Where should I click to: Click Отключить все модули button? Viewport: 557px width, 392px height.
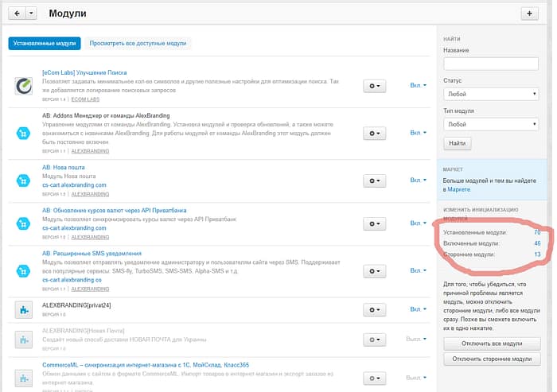click(491, 343)
